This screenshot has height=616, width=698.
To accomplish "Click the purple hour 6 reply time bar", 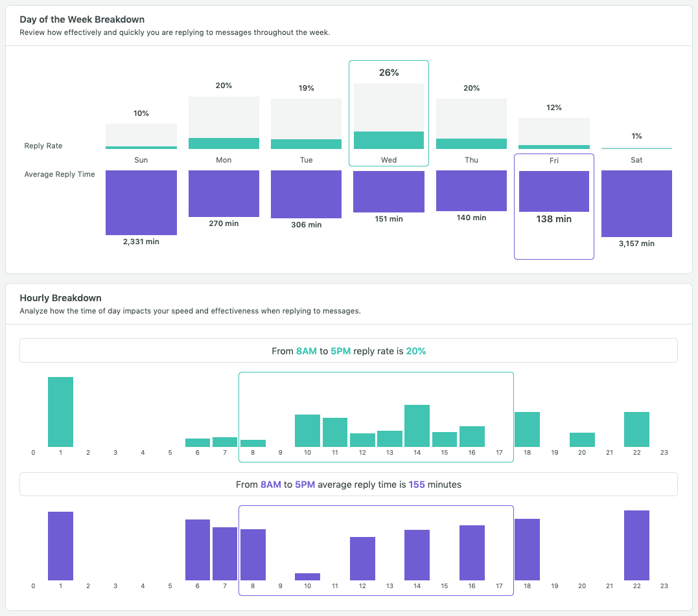I will tap(198, 549).
